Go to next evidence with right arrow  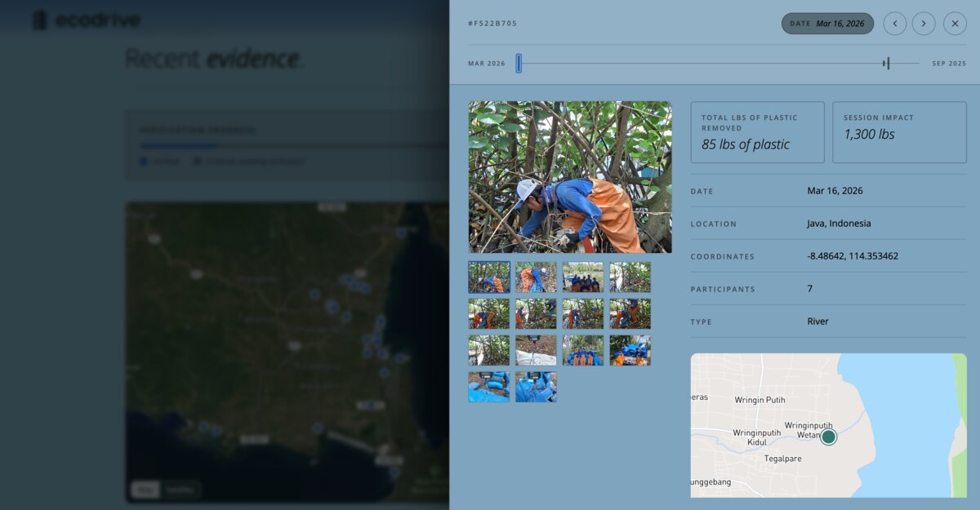coord(924,24)
